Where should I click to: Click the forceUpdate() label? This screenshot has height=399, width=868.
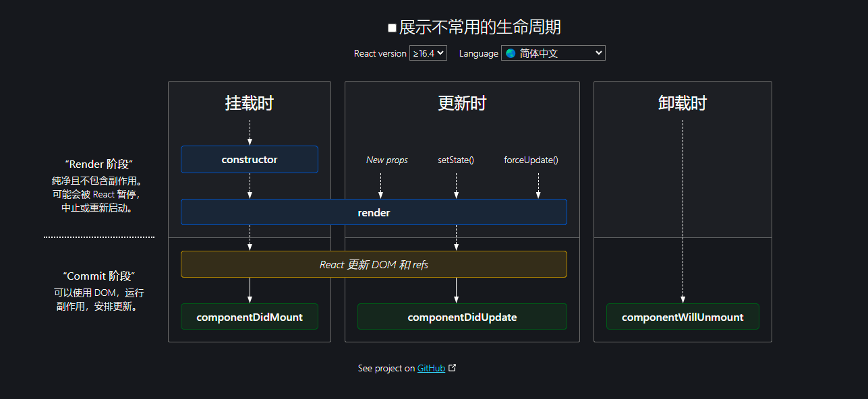(x=531, y=160)
